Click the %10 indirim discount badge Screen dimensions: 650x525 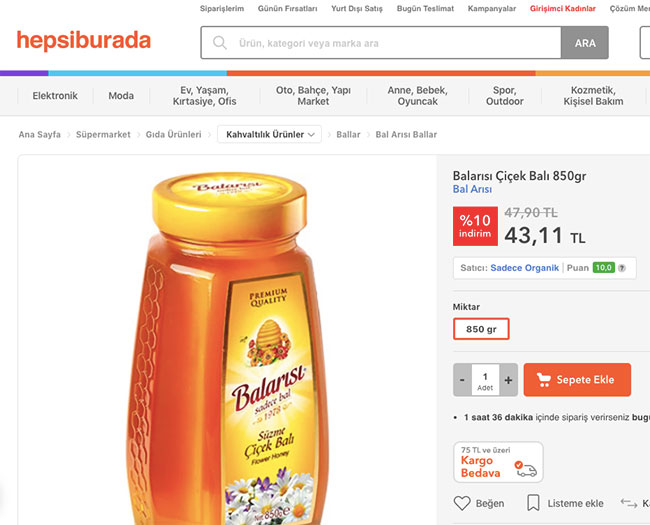click(475, 226)
